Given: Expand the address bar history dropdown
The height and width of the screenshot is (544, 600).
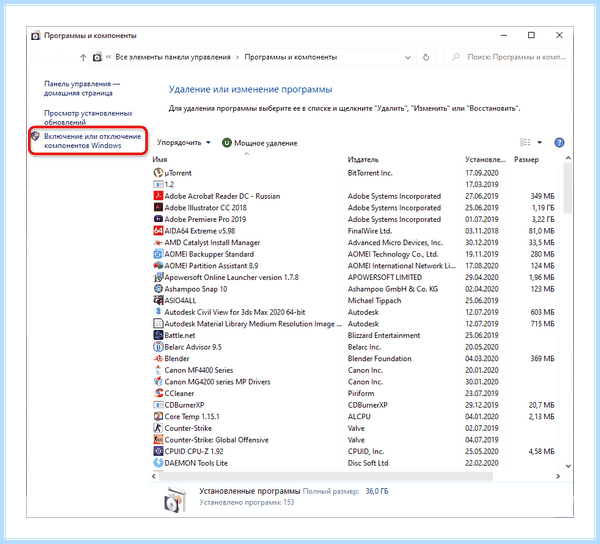Looking at the screenshot, I should (408, 57).
